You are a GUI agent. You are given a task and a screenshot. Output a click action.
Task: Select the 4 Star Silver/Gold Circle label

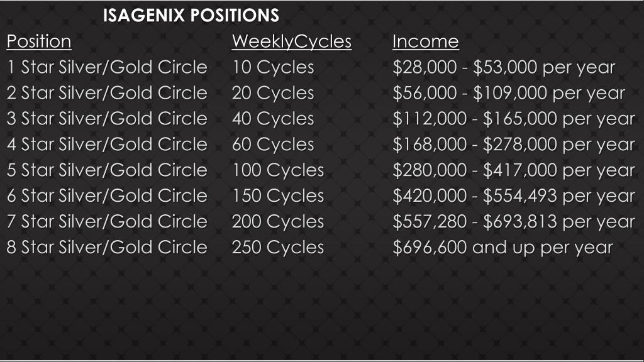(107, 145)
